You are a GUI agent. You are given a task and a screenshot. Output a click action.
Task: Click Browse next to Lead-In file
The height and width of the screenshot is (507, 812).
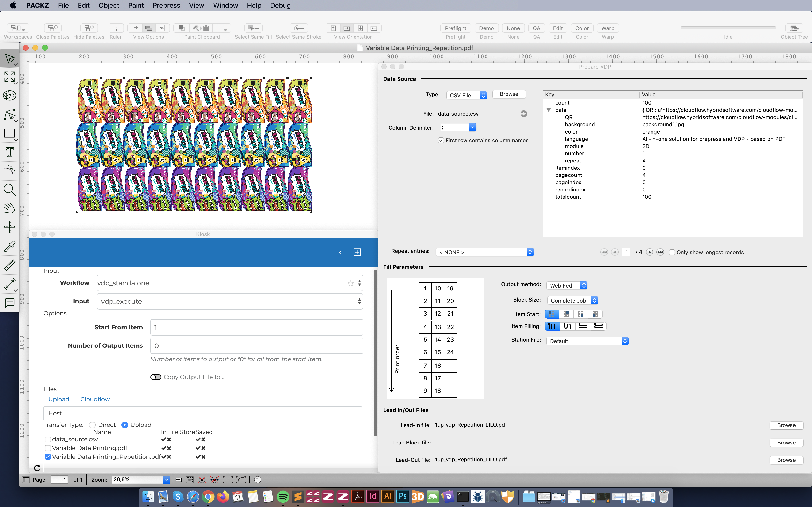click(x=786, y=425)
